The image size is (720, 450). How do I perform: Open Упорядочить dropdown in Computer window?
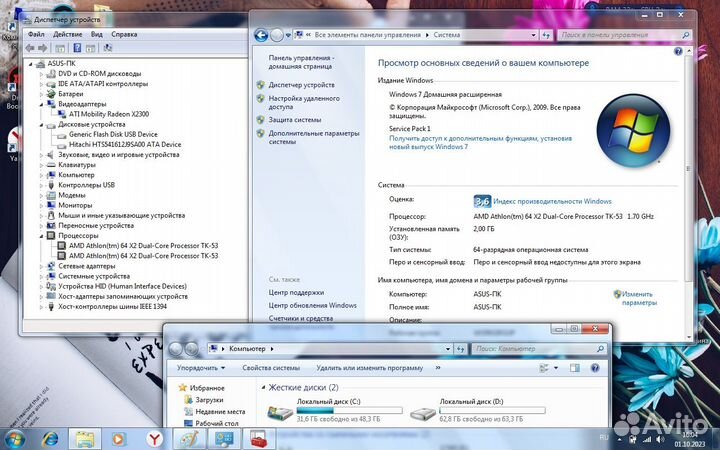coord(201,368)
